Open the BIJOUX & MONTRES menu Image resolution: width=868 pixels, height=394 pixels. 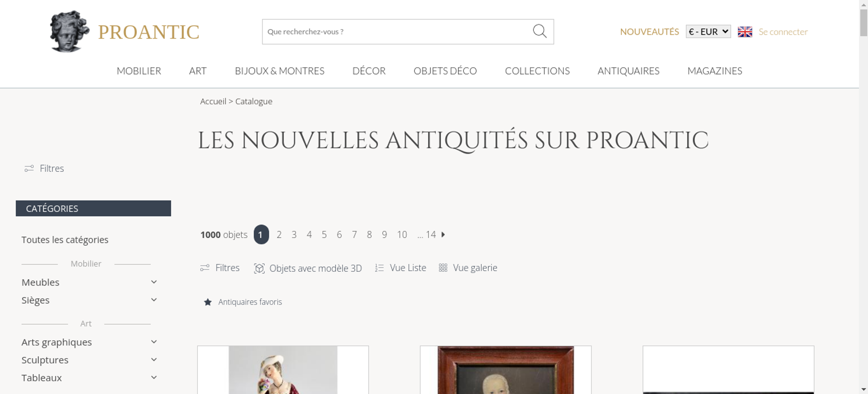pos(279,71)
